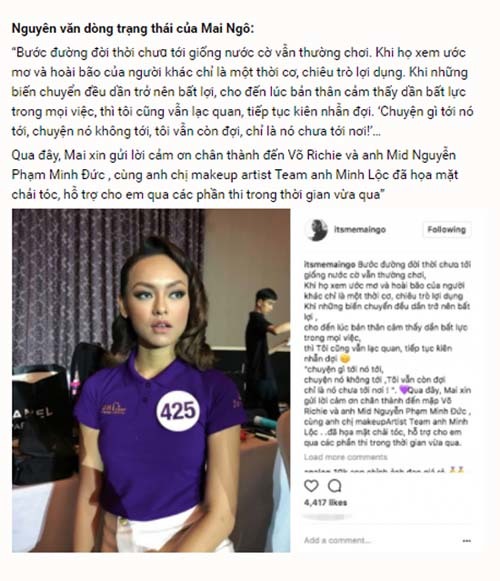500x581 pixels.
Task: Click the comment speech bubble icon
Action: coord(334,485)
